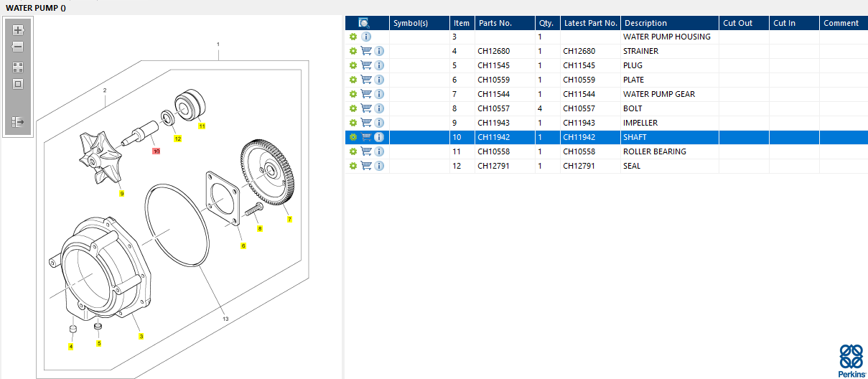This screenshot has height=379, width=868.
Task: Click part number CH12680 in Parts No. column
Action: pos(494,51)
